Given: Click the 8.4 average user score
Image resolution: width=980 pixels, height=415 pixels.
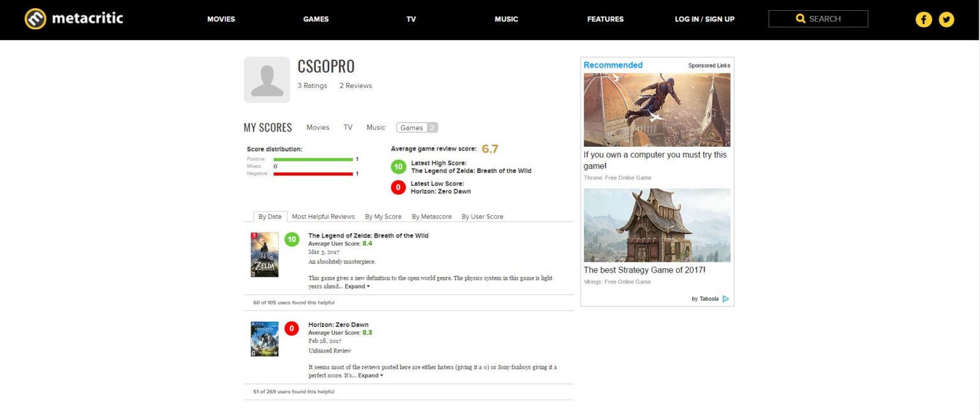Looking at the screenshot, I should tap(367, 243).
